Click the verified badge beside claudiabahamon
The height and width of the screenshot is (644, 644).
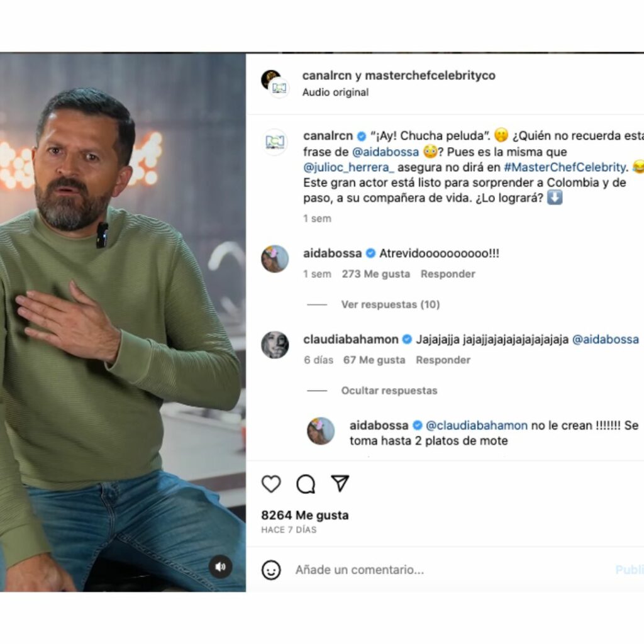pos(406,339)
